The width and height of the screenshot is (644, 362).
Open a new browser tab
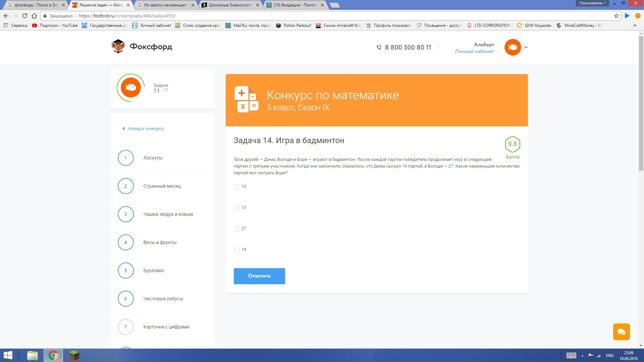pyautogui.click(x=334, y=5)
